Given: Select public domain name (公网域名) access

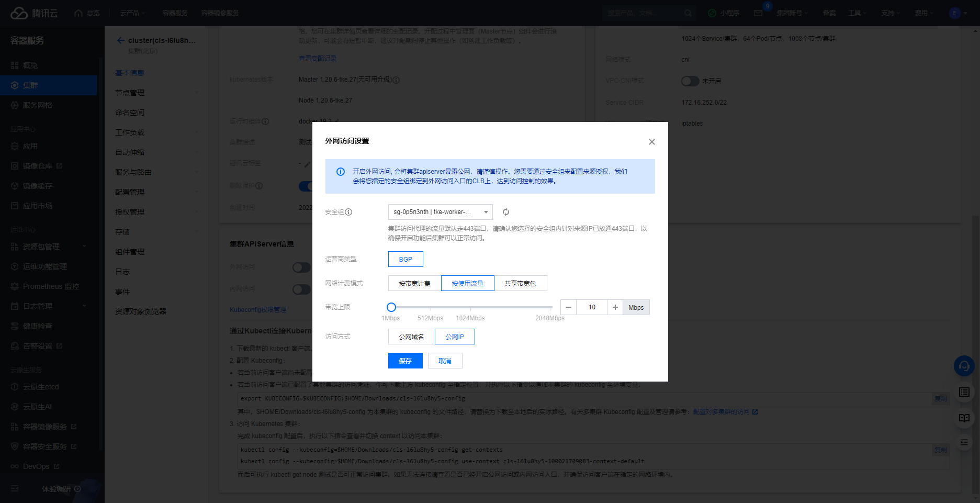Looking at the screenshot, I should (411, 337).
